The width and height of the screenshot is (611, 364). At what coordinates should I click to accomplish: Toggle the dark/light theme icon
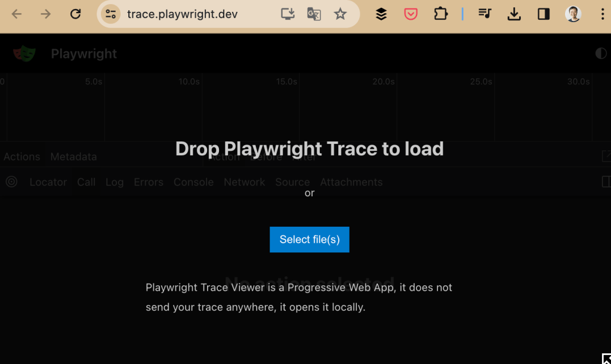pos(601,54)
